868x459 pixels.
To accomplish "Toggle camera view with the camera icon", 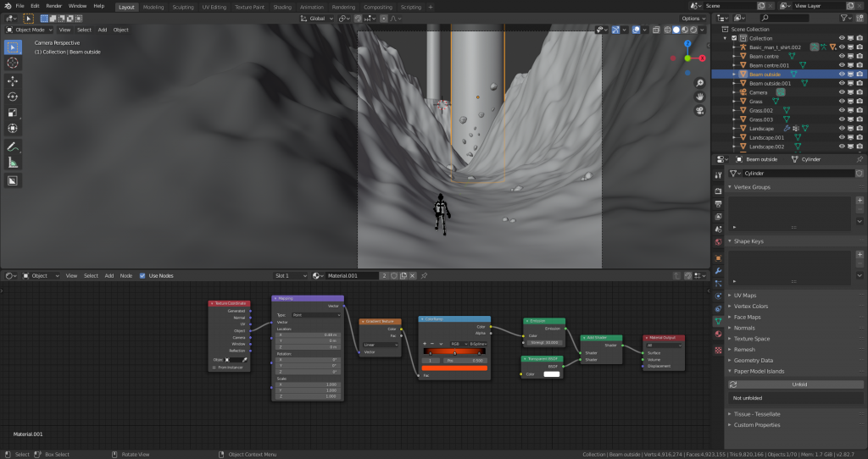I will pyautogui.click(x=699, y=111).
